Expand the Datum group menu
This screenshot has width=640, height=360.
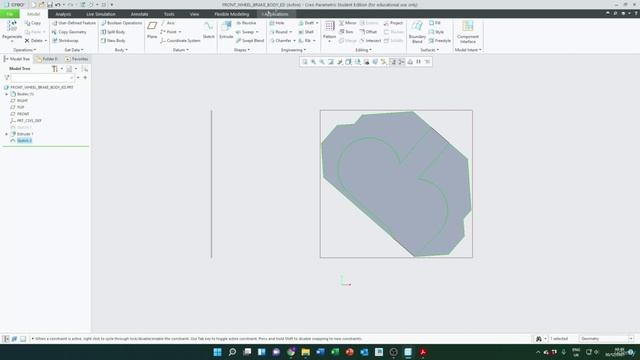tap(180, 50)
